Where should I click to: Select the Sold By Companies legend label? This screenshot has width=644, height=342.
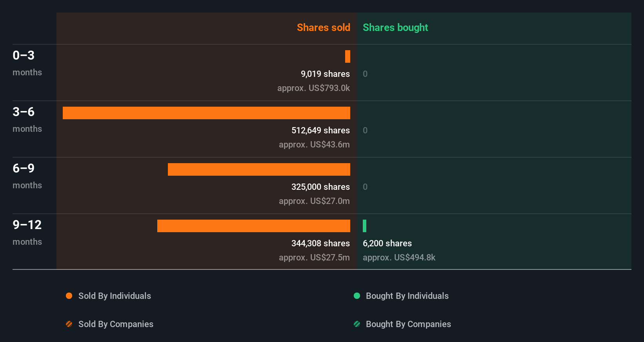coord(116,324)
